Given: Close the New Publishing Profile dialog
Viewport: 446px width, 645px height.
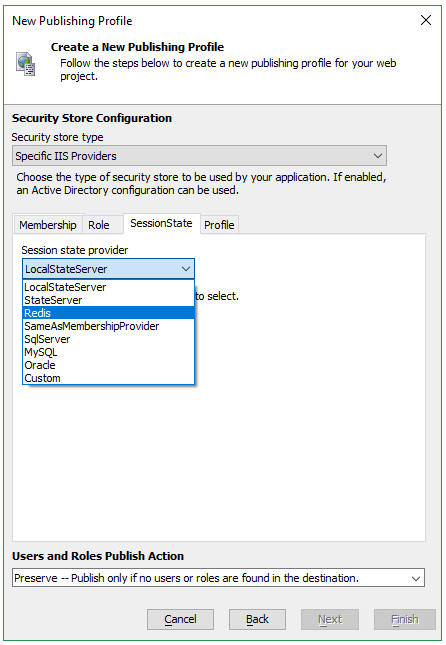Looking at the screenshot, I should pyautogui.click(x=426, y=20).
